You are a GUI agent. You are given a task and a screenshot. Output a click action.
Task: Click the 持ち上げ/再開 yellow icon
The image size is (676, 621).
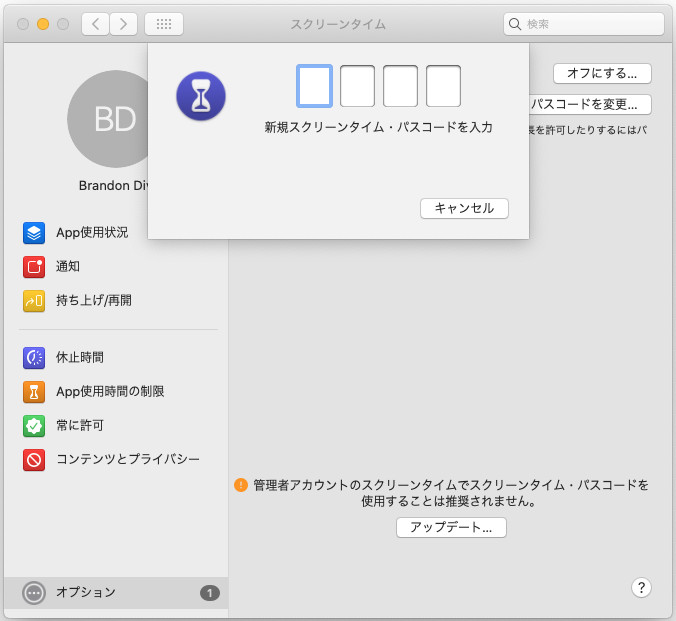coord(34,301)
